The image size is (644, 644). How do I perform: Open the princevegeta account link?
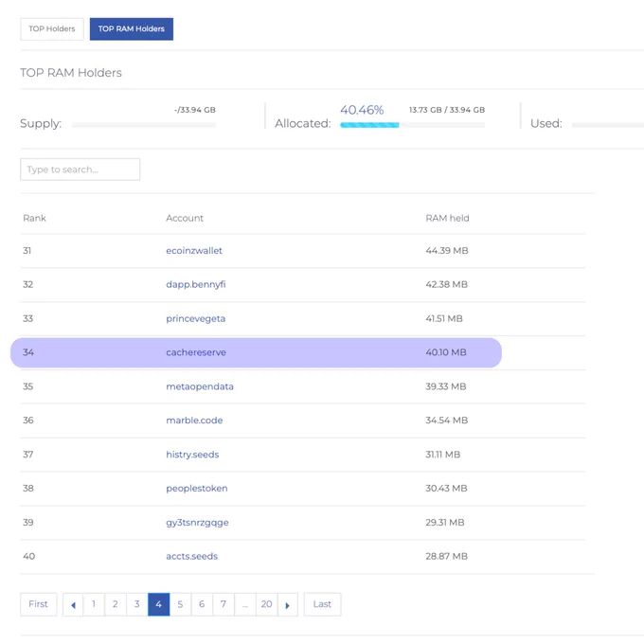tap(195, 318)
